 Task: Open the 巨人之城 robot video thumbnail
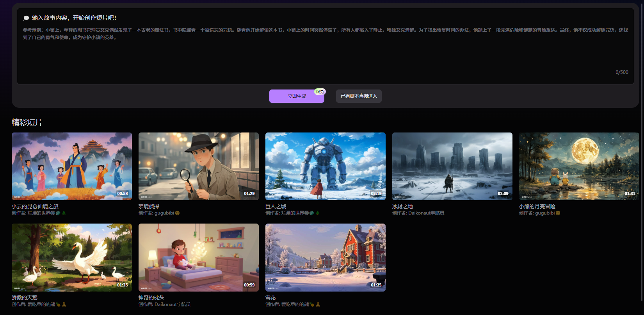325,166
